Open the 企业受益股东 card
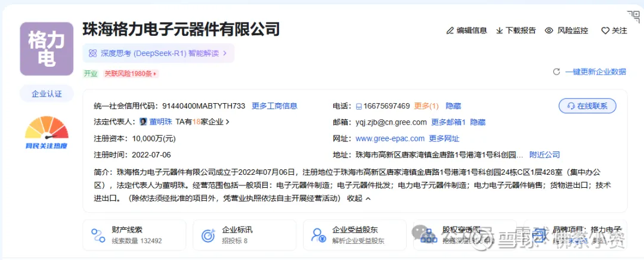Viewport: 644px width, 260px height. coord(355,236)
